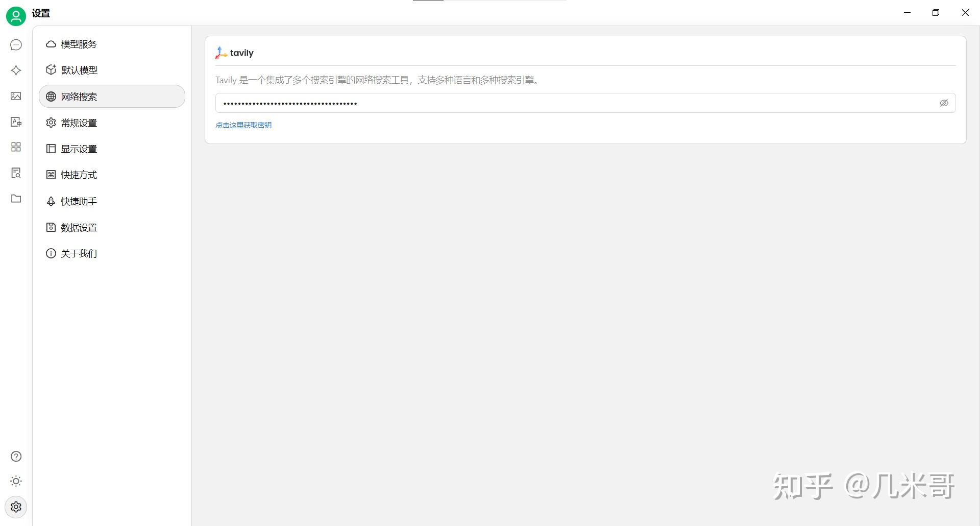The image size is (980, 526).
Task: Open the help question mark icon
Action: tap(16, 456)
